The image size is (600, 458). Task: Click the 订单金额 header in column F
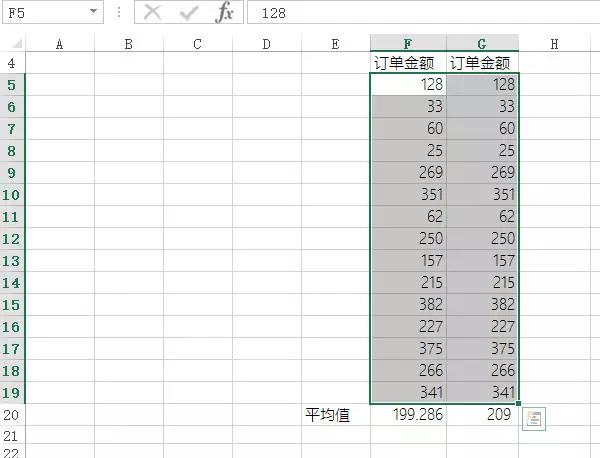[408, 62]
